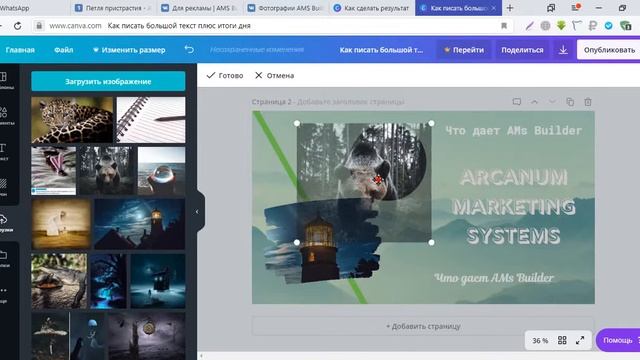Viewport: 640px width, 360px height.
Task: Click the green download extension icon
Action: point(561,26)
